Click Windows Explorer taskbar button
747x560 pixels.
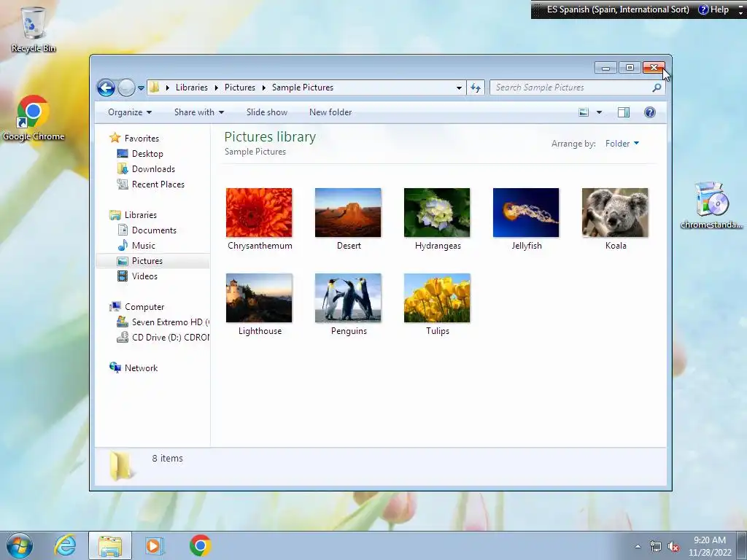point(110,545)
